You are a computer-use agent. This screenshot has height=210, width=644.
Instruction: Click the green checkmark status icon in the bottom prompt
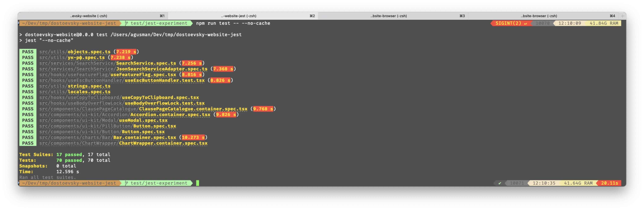499,183
